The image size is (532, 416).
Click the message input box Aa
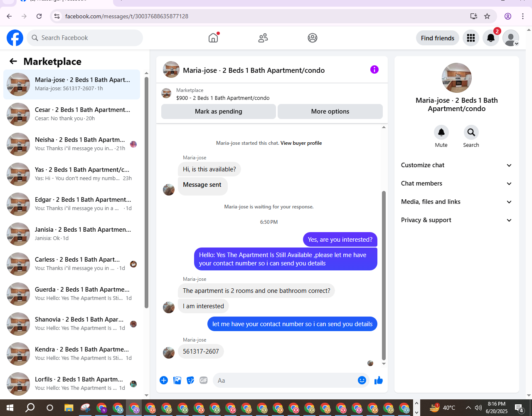click(291, 380)
